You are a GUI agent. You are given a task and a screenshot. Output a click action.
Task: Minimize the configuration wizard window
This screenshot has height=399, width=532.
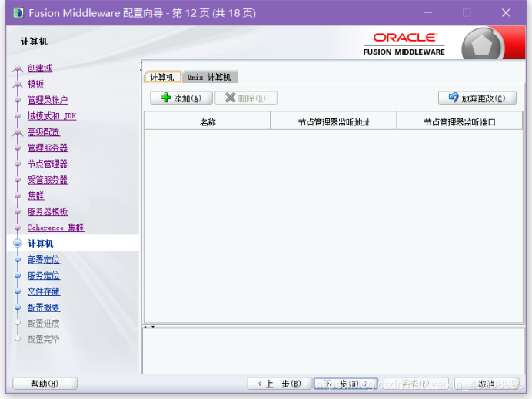tap(428, 13)
